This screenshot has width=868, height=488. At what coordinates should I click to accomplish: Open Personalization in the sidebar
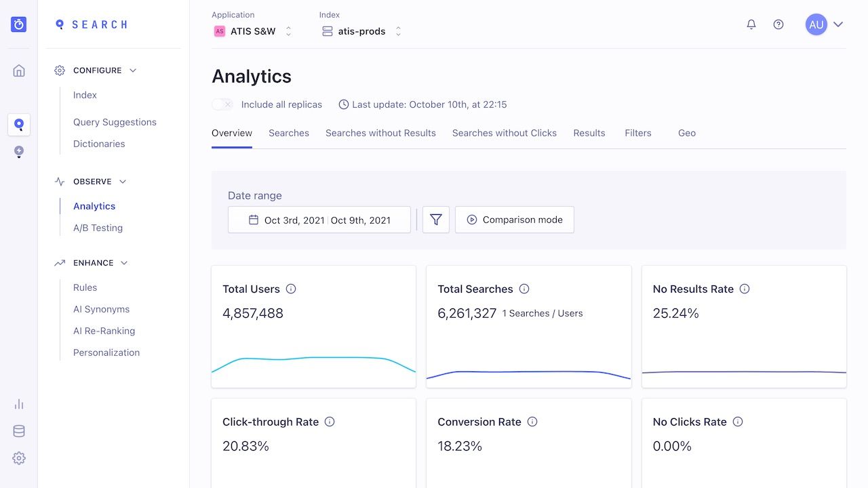tap(106, 352)
